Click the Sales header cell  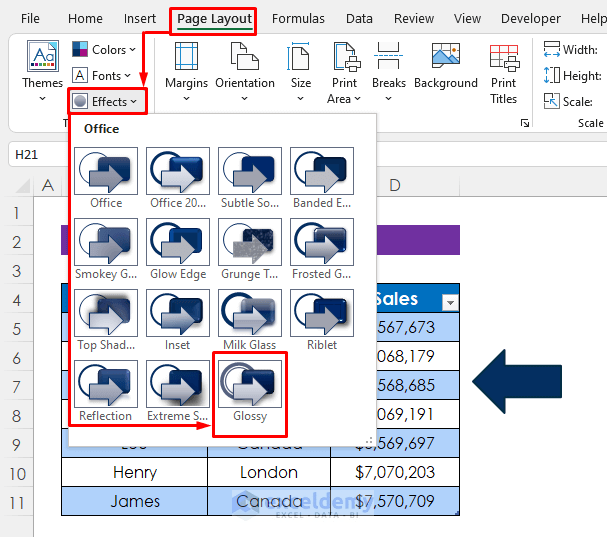tap(418, 298)
